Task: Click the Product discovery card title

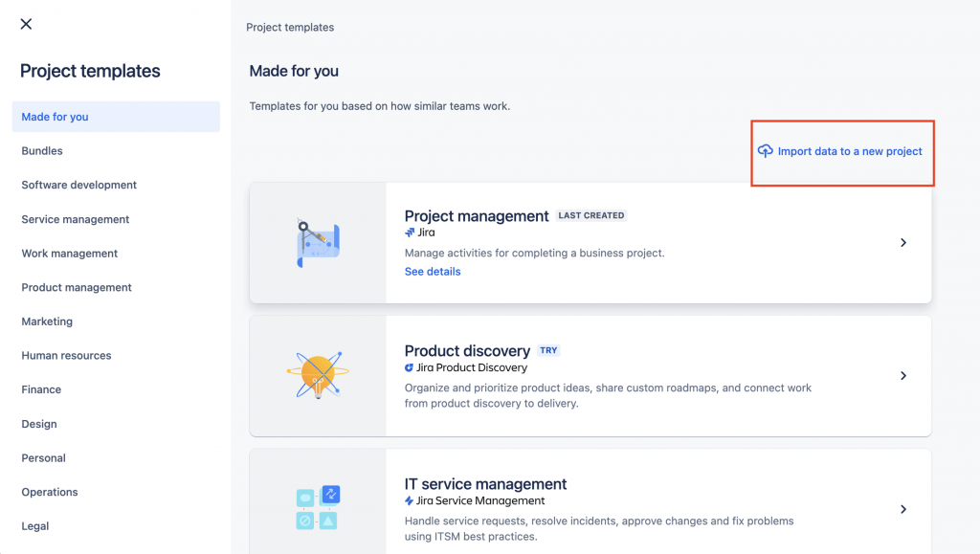Action: [467, 351]
